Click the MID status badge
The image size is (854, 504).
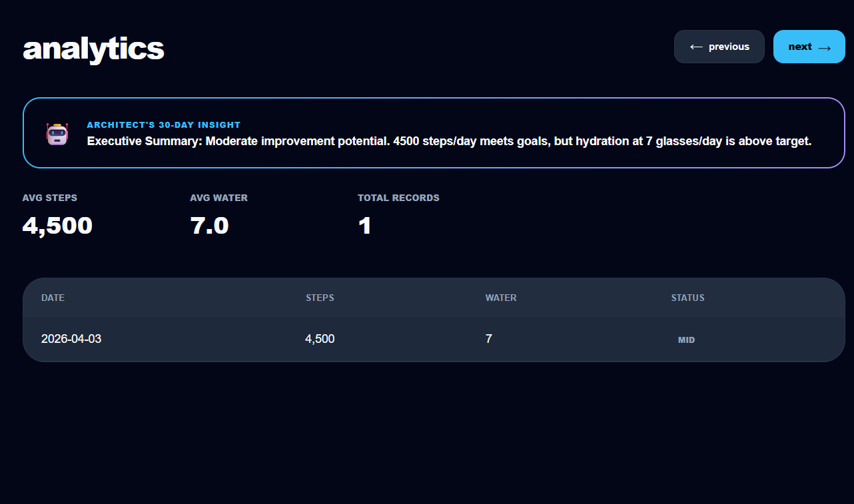[x=686, y=340]
